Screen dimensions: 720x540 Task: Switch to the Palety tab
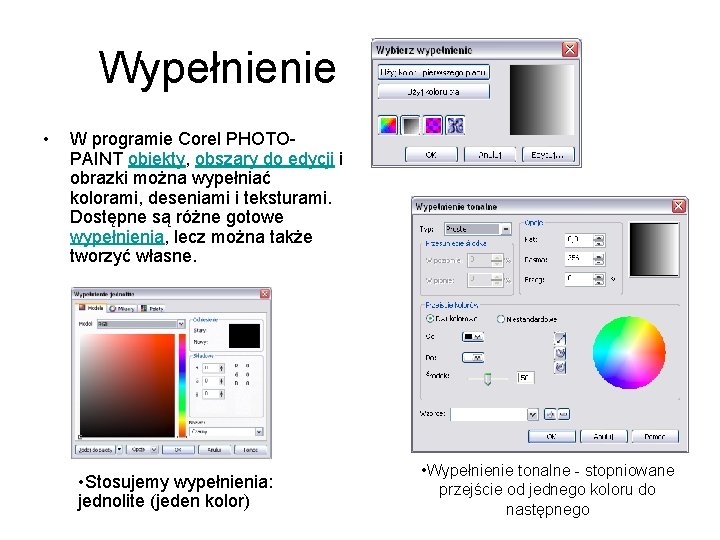coord(152,309)
